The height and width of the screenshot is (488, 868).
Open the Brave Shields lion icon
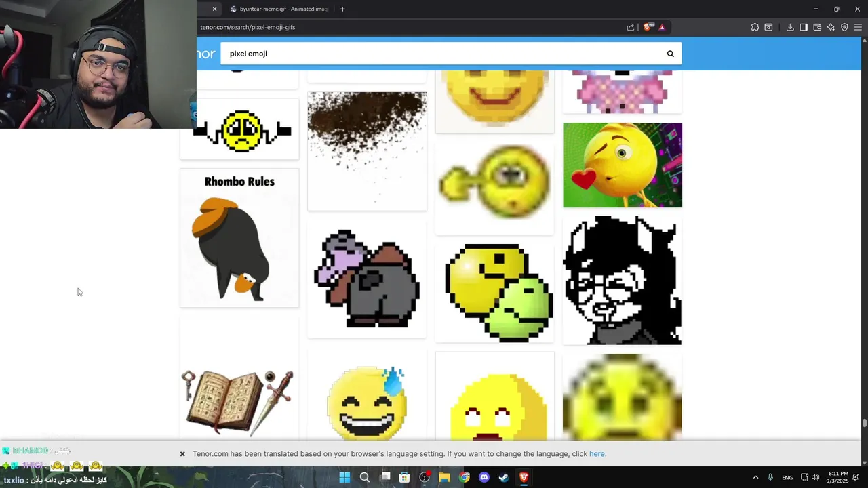point(648,27)
